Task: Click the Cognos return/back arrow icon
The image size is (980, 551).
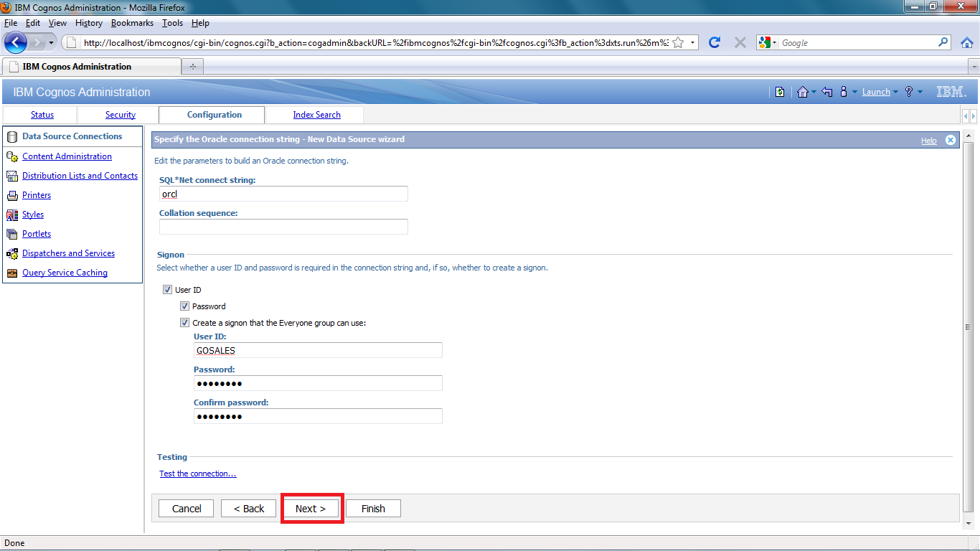Action: tap(827, 92)
